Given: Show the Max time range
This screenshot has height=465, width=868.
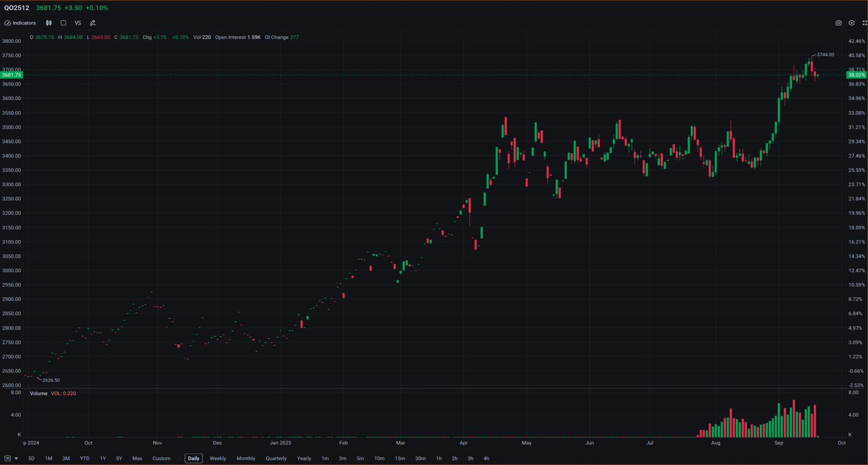Looking at the screenshot, I should (137, 459).
